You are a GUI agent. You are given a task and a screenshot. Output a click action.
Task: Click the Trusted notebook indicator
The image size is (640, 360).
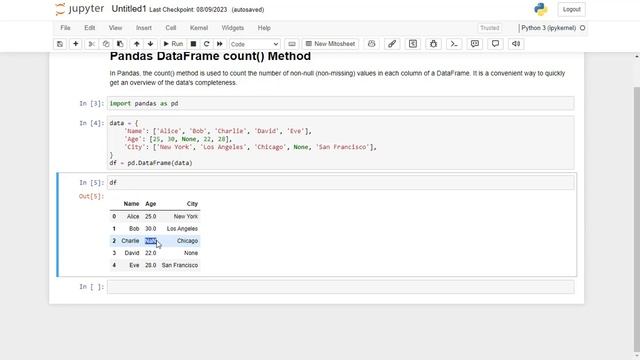(489, 28)
